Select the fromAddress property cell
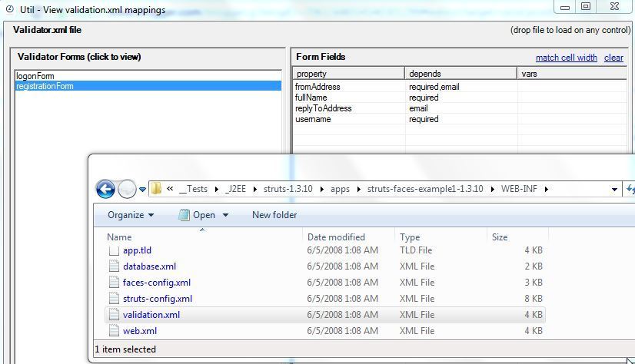This screenshot has height=364, width=635. point(317,87)
